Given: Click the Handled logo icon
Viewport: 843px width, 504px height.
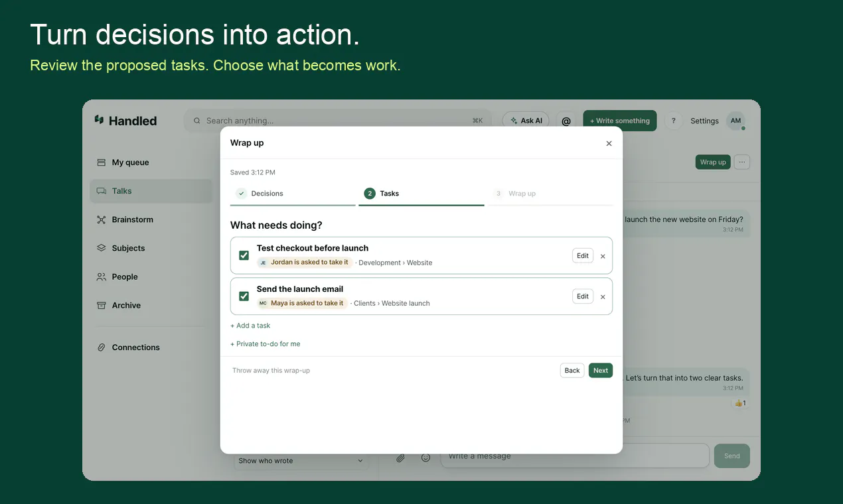Looking at the screenshot, I should (99, 120).
